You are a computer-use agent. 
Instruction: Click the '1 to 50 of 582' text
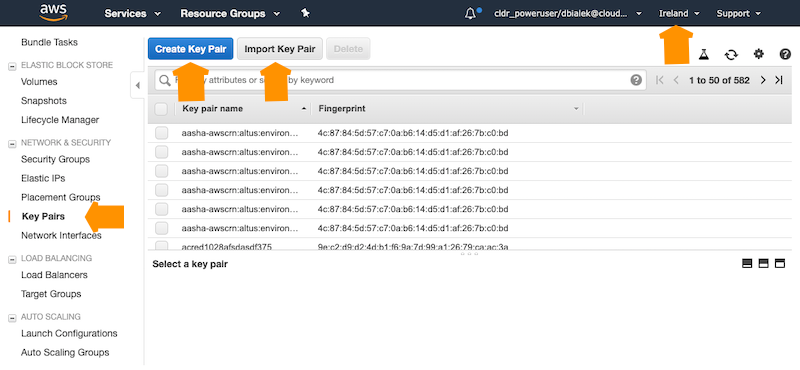point(719,80)
